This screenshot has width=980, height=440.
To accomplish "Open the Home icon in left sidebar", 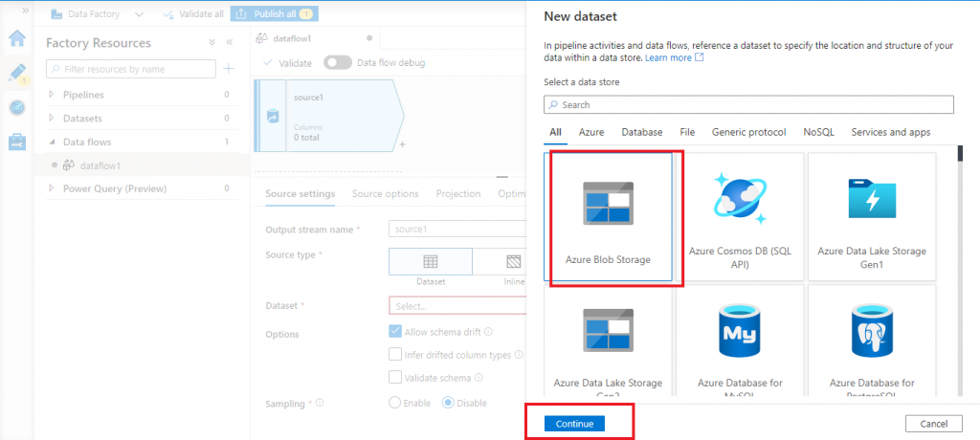I will (x=17, y=39).
